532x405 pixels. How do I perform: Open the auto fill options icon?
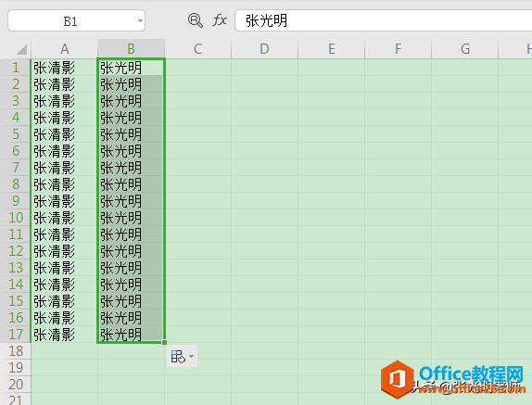[x=178, y=357]
